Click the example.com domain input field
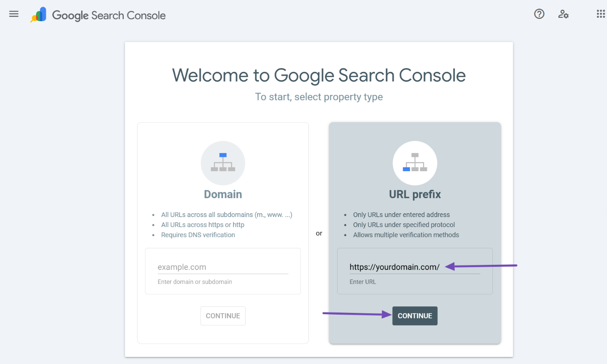Viewport: 607px width, 364px height. coord(223,267)
